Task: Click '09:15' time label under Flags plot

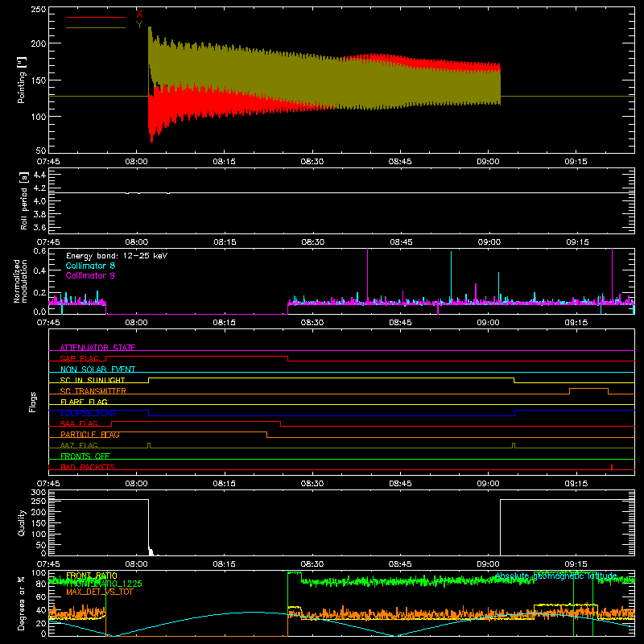Action: 576,484
